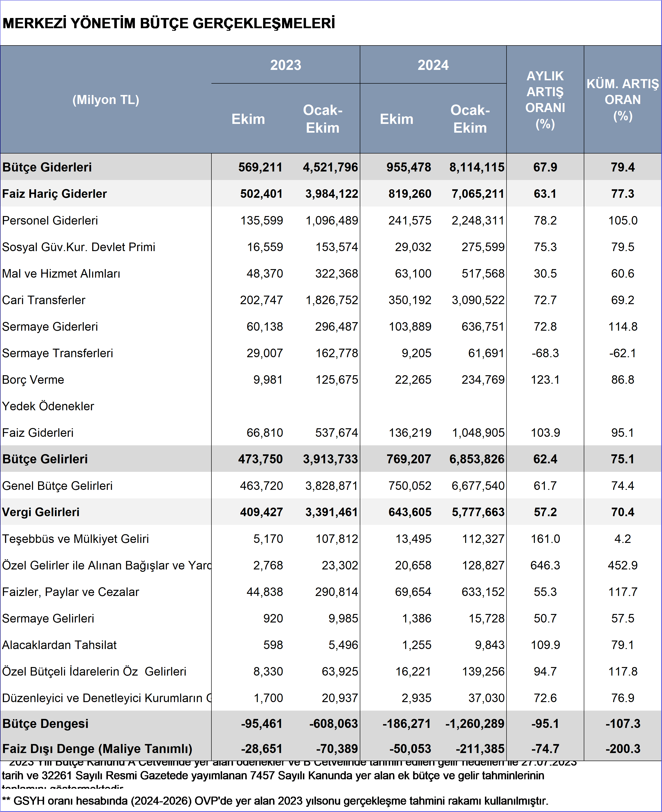Select Bütçe Giderleri value 8,114,115

[477, 167]
